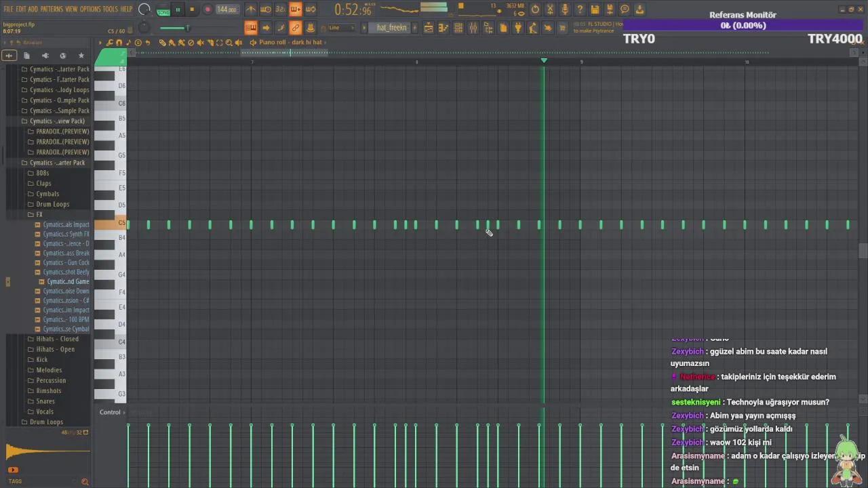868x488 pixels.
Task: Select the piano roll magnet snap icon
Action: tap(119, 43)
